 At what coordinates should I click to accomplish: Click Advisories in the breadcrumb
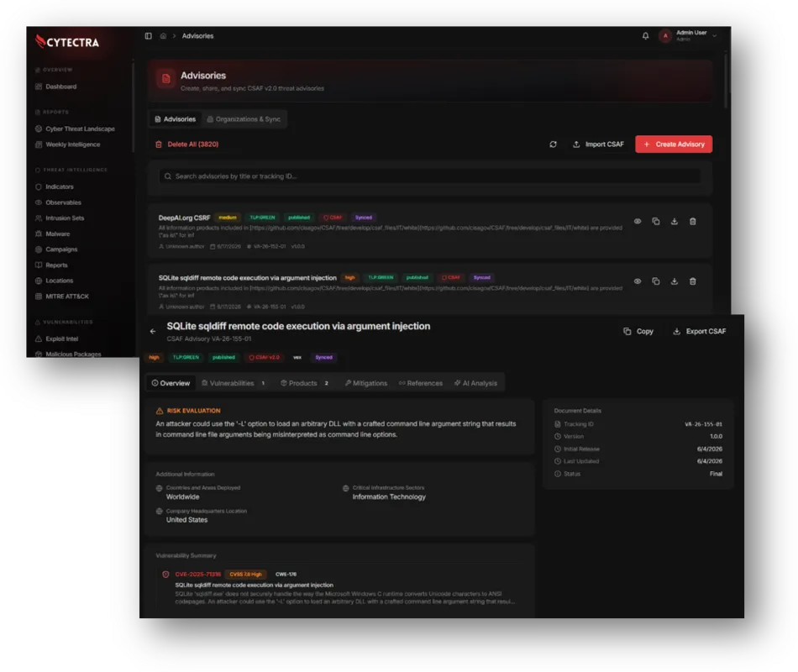(x=197, y=35)
